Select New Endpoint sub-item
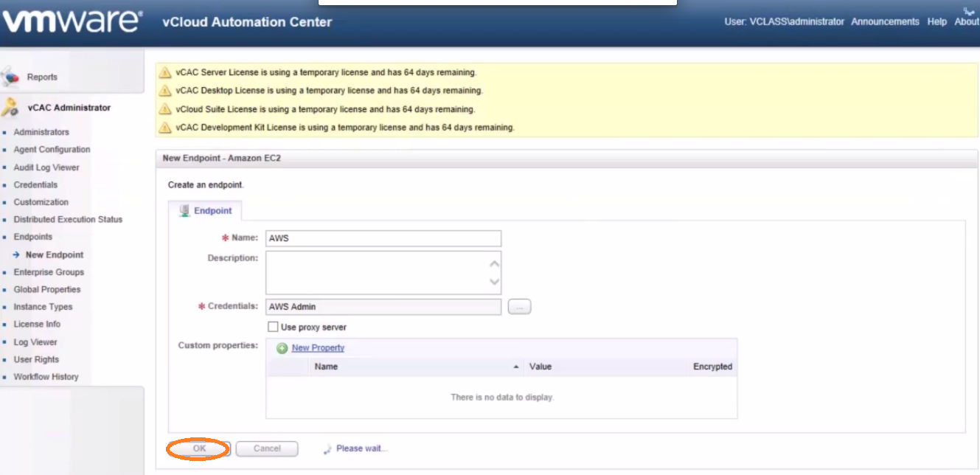The image size is (980, 475). coord(55,255)
